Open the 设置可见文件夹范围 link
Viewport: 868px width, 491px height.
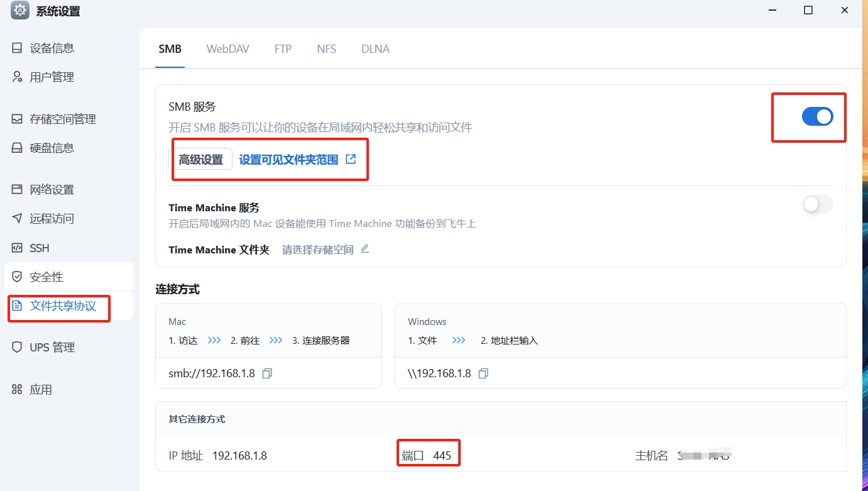(288, 160)
